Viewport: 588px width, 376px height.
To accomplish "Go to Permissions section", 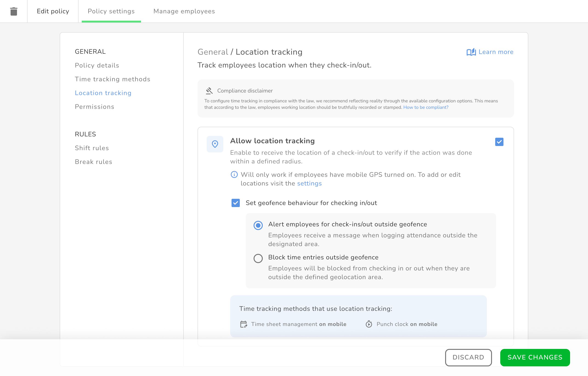I will coord(95,107).
